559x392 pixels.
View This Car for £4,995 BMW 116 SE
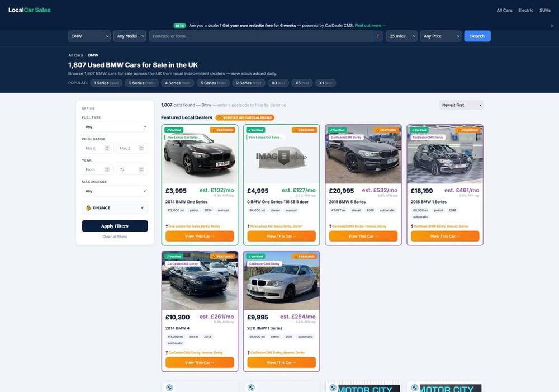[x=282, y=236]
